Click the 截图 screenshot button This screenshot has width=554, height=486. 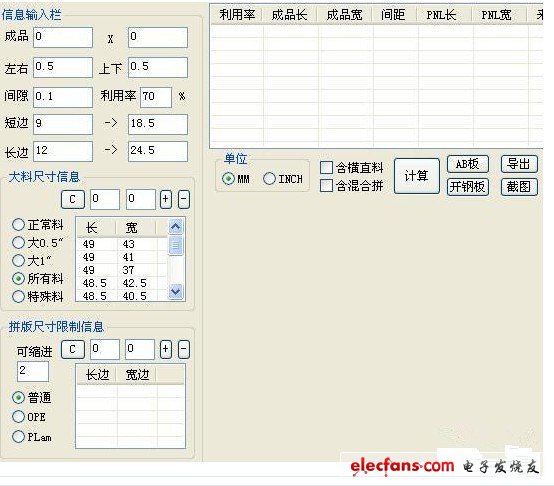519,186
